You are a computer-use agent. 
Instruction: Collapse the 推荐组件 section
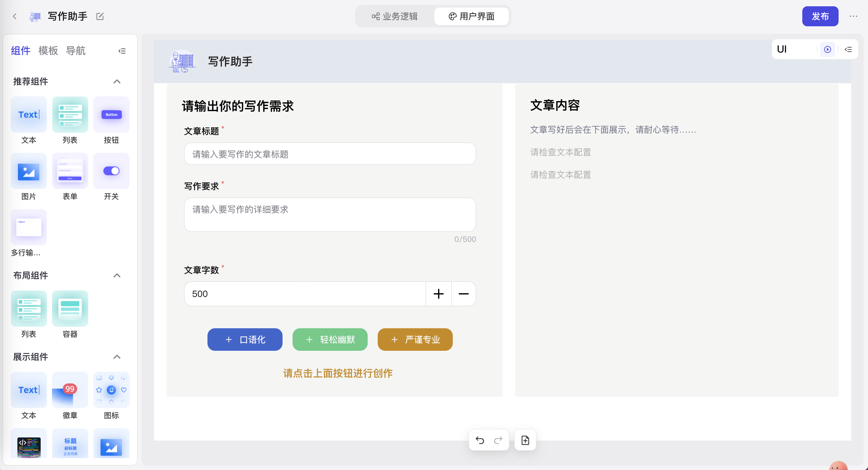click(117, 82)
